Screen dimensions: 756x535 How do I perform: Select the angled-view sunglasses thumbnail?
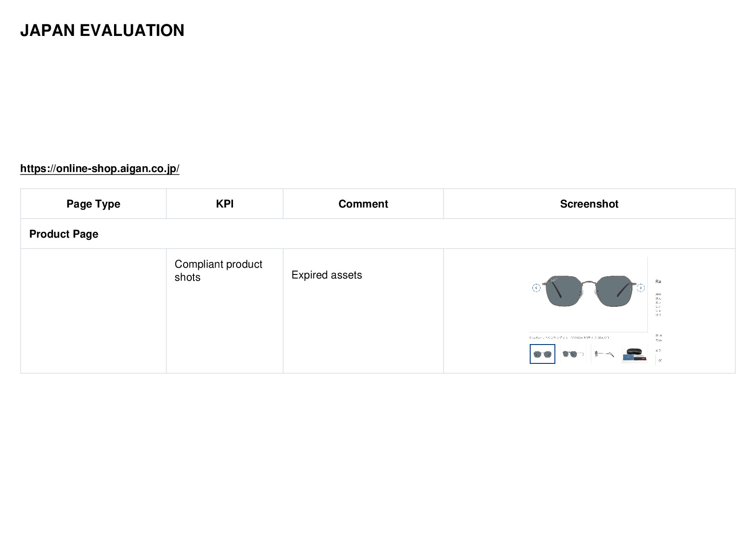tap(573, 354)
